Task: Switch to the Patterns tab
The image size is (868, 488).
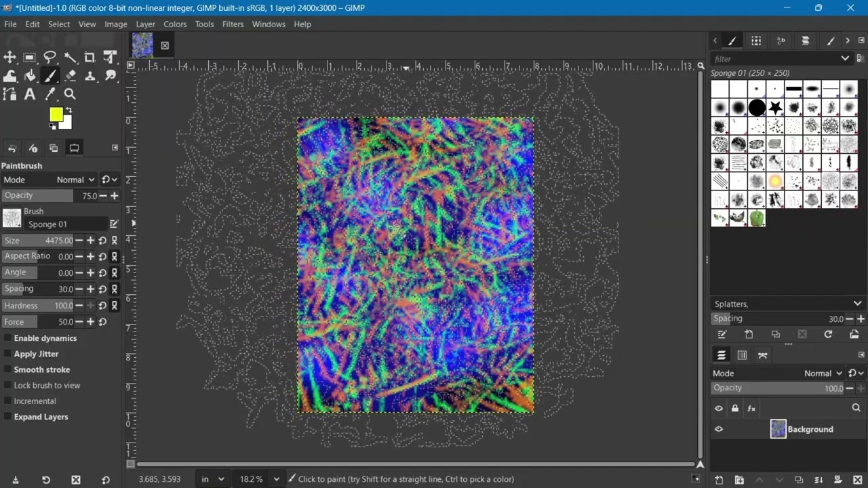Action: point(756,41)
